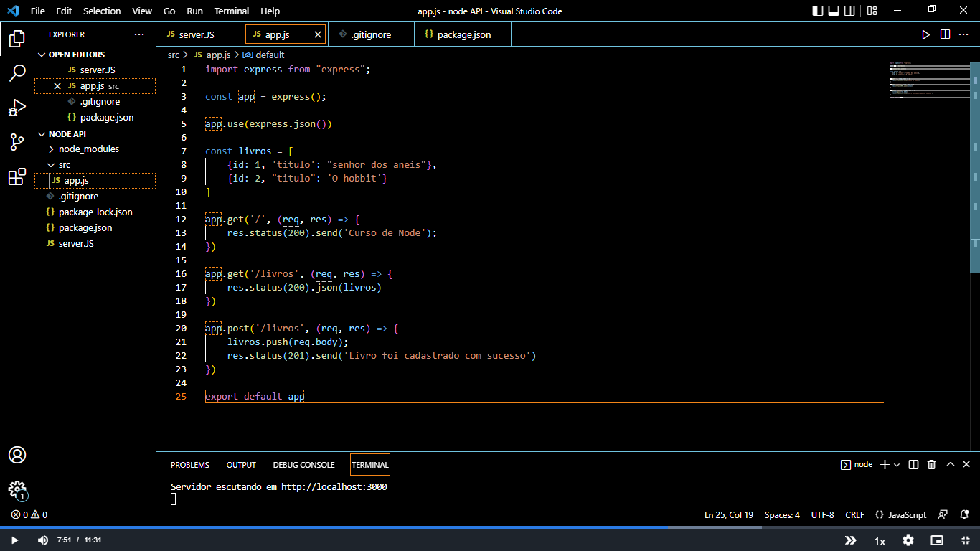Open the feedback icon in status bar

(943, 514)
